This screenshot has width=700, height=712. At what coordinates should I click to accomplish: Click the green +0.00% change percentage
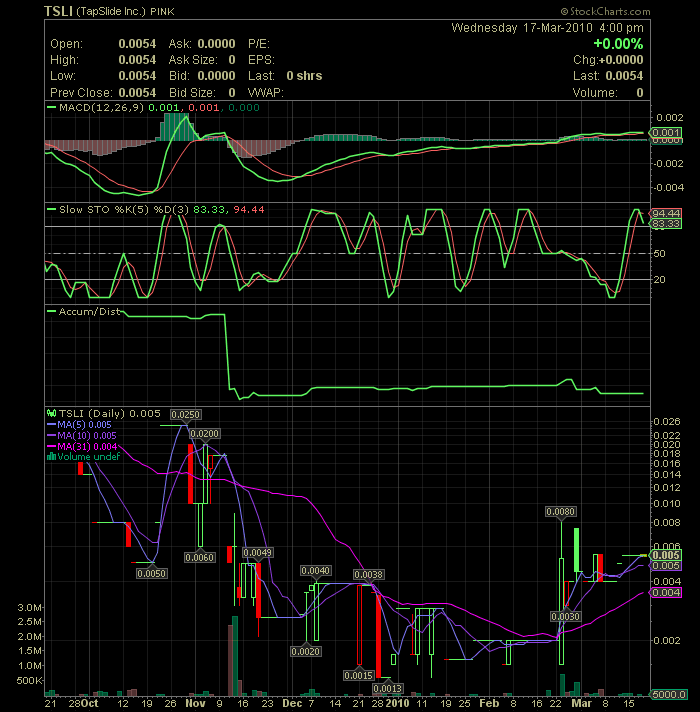pos(618,44)
